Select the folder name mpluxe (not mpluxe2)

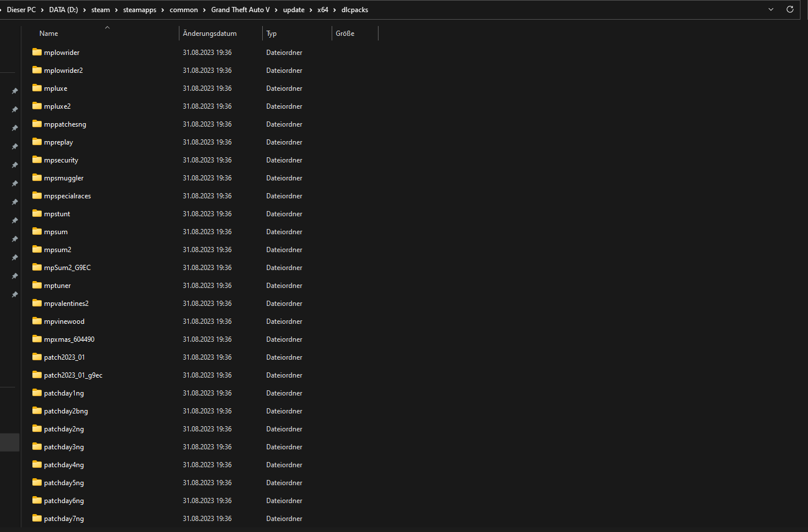(56, 88)
